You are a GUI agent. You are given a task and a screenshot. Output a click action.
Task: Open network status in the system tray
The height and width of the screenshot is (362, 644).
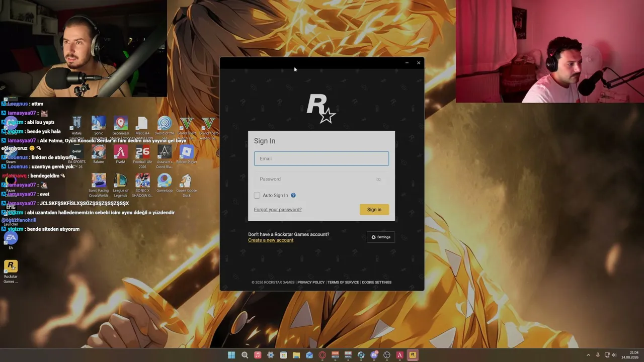[x=607, y=355]
